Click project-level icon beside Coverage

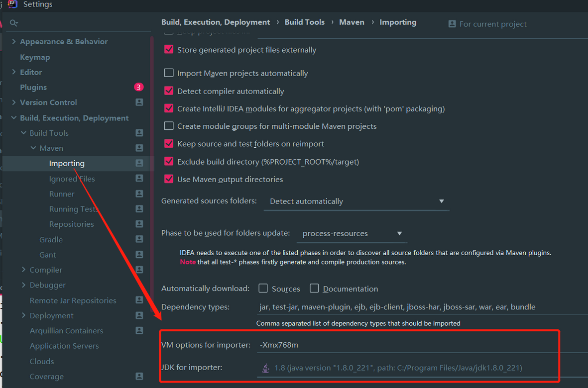[x=139, y=376]
